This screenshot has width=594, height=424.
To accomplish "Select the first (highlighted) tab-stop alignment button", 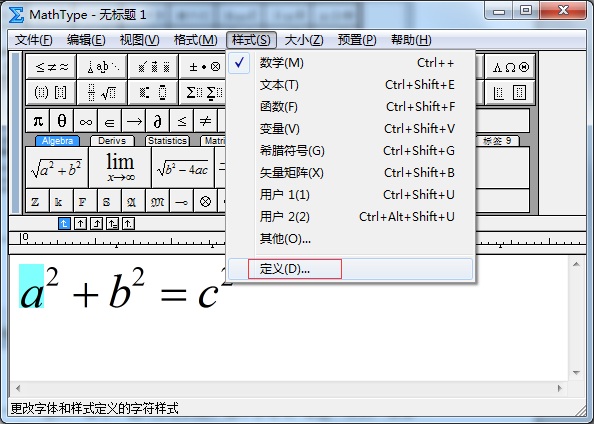I will click(64, 224).
